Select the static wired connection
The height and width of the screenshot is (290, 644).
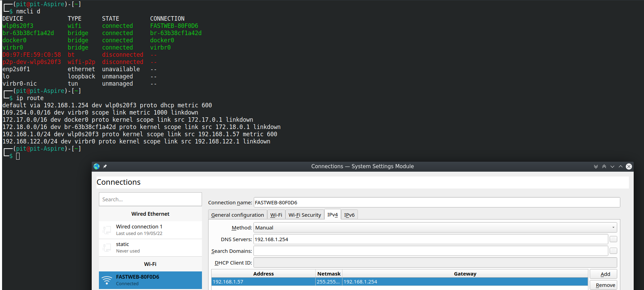[150, 247]
